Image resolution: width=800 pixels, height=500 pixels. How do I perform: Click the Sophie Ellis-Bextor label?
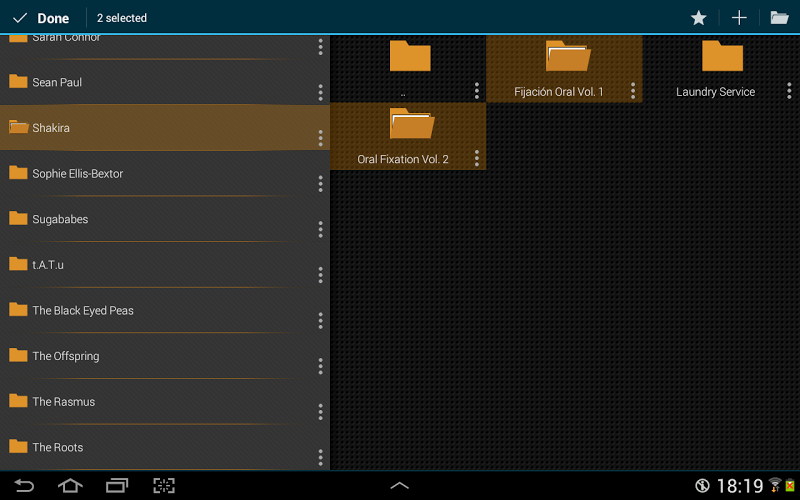pos(78,173)
